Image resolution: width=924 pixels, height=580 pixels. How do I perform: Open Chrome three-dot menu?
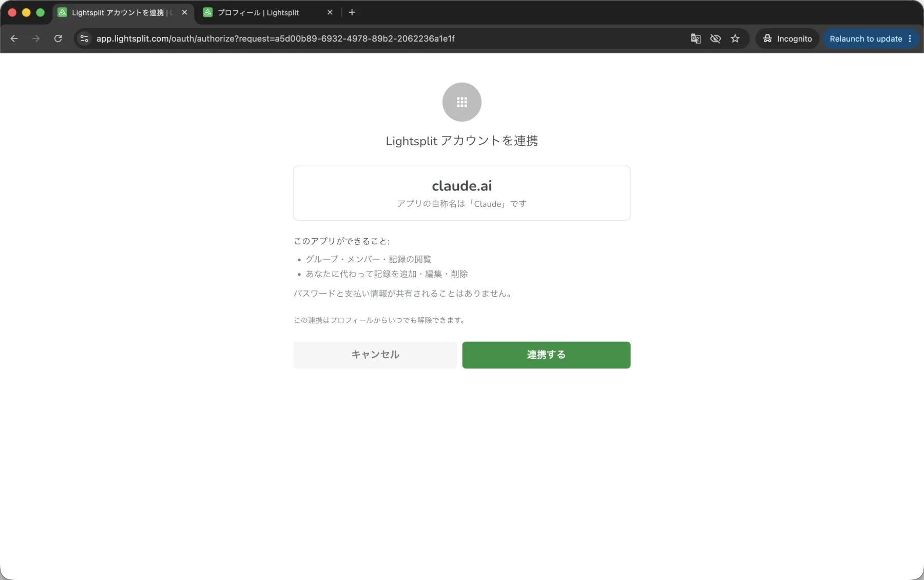910,38
